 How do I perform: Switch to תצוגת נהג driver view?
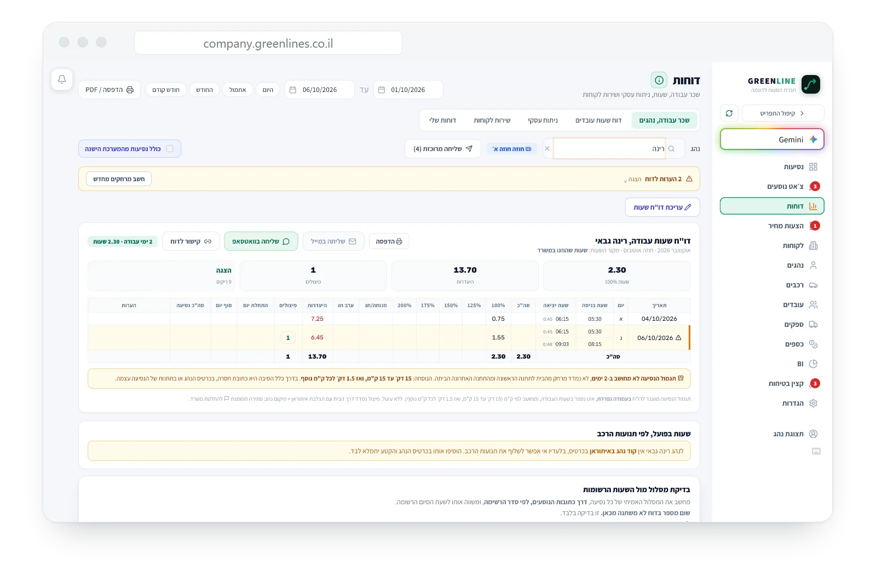coord(772,434)
